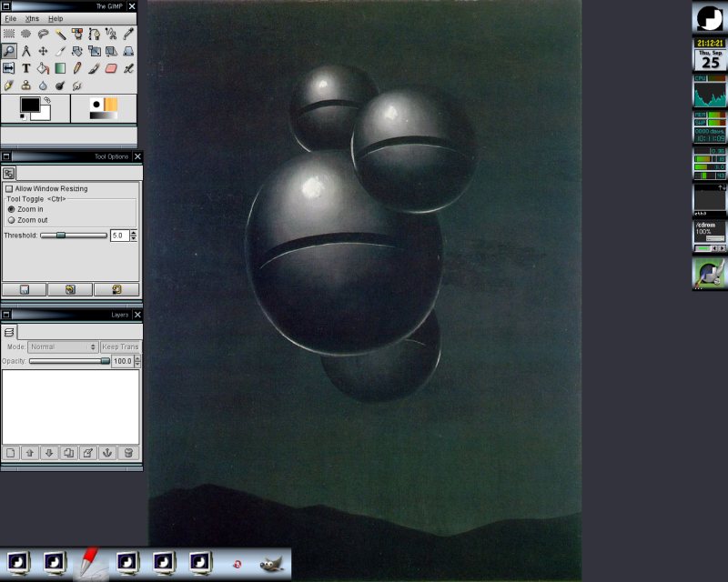
Task: Select the Select By Color tool
Action: [x=77, y=34]
